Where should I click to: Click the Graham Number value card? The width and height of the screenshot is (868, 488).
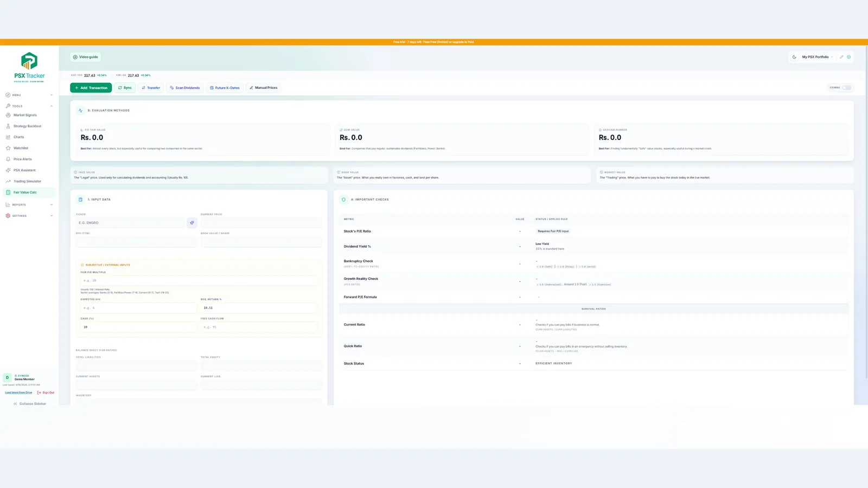click(721, 139)
